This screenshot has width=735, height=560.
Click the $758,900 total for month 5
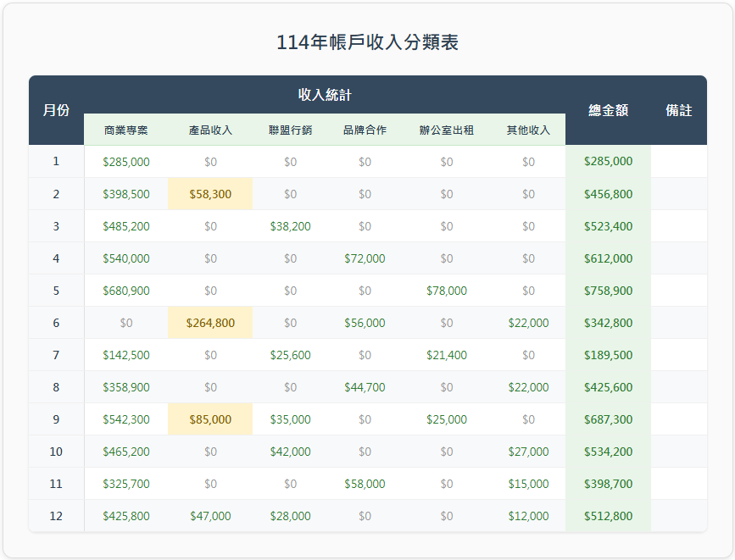pos(608,291)
